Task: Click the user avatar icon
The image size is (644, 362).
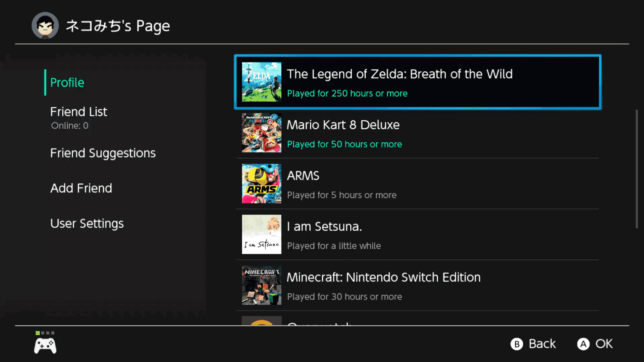Action: tap(45, 25)
